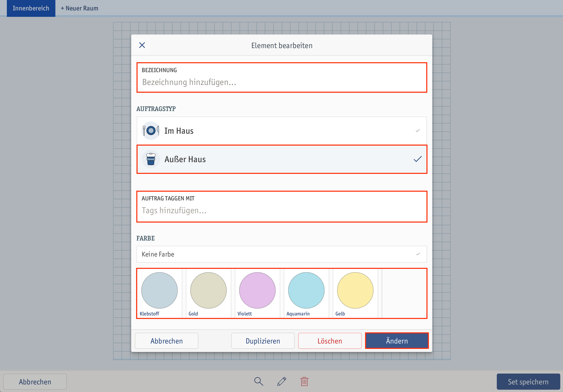The height and width of the screenshot is (392, 563).
Task: Choose the Keine Farbe option
Action: point(281,254)
